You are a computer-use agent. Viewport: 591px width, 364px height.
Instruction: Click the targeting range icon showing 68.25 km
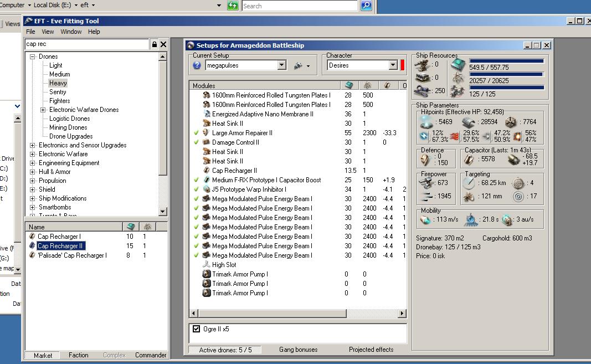(x=469, y=183)
